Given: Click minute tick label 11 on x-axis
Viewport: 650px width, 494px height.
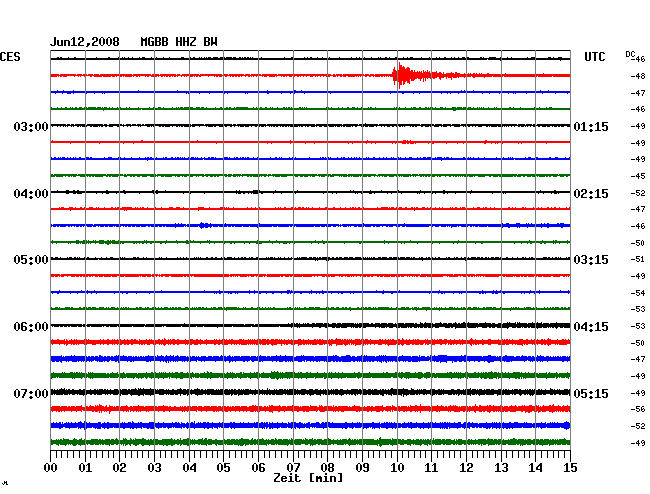Looking at the screenshot, I should [x=431, y=467].
